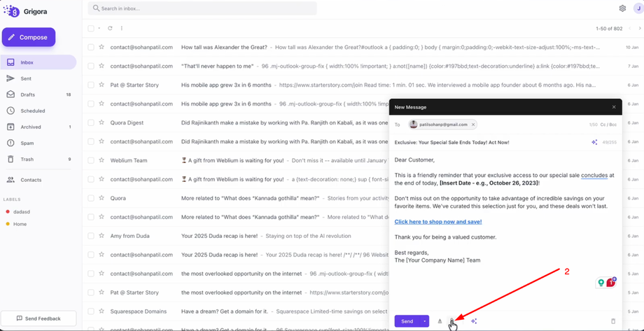
Task: Click the Grigora logo
Action: point(24,11)
